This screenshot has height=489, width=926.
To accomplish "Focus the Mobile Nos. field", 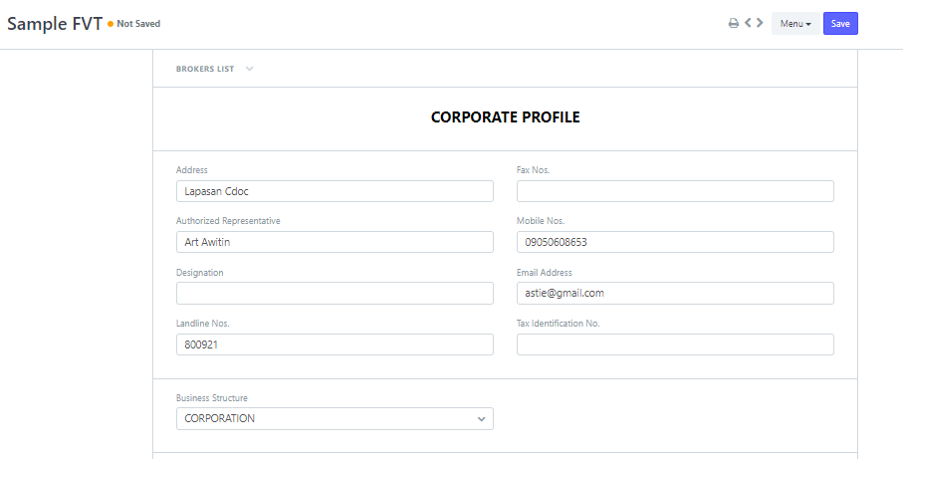I will point(675,242).
